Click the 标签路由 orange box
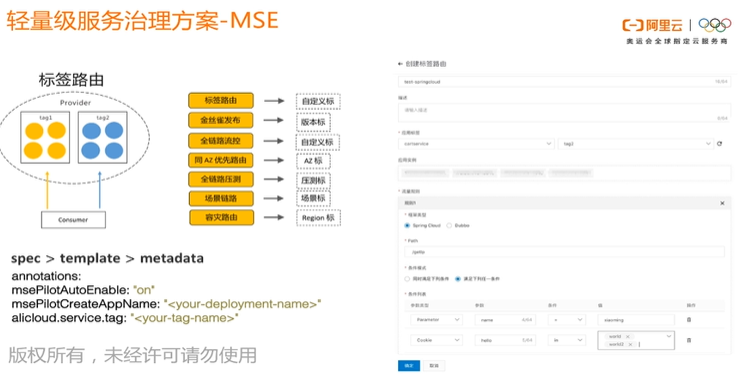The width and height of the screenshot is (744, 374). [x=221, y=101]
